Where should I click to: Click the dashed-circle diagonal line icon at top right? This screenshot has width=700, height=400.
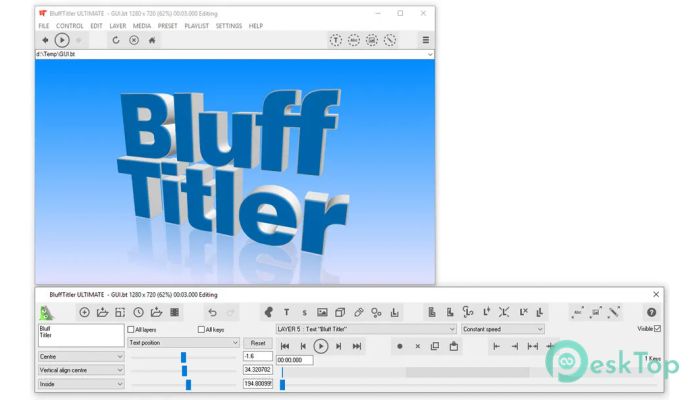click(x=390, y=40)
